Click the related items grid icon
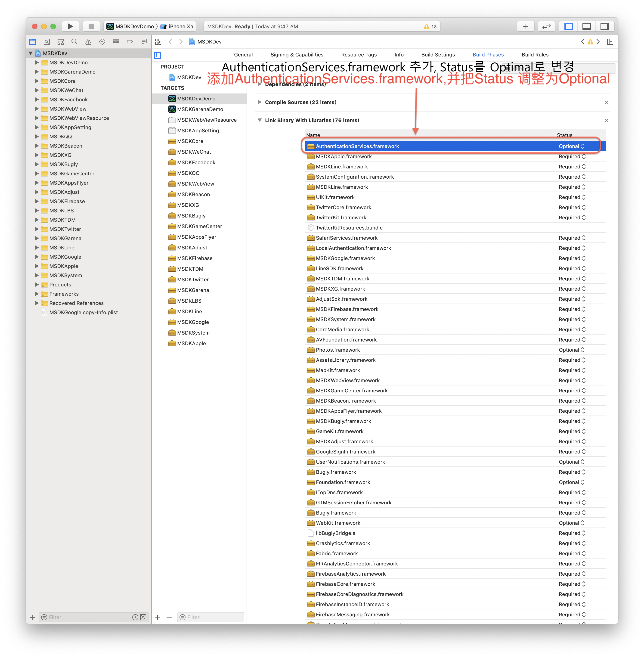644x658 pixels. [158, 42]
